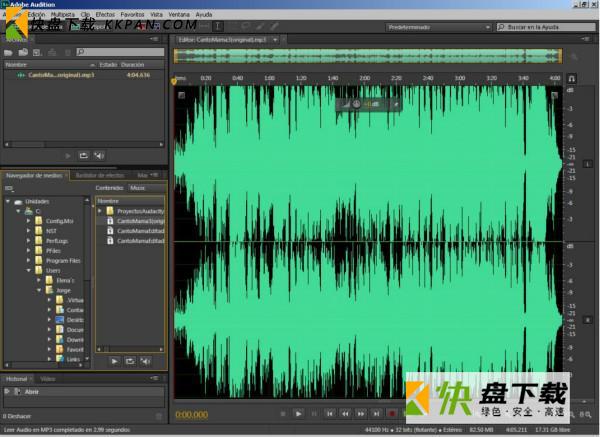This screenshot has height=437, width=600.
Task: Collapse the Jorge folder
Action: pos(39,290)
